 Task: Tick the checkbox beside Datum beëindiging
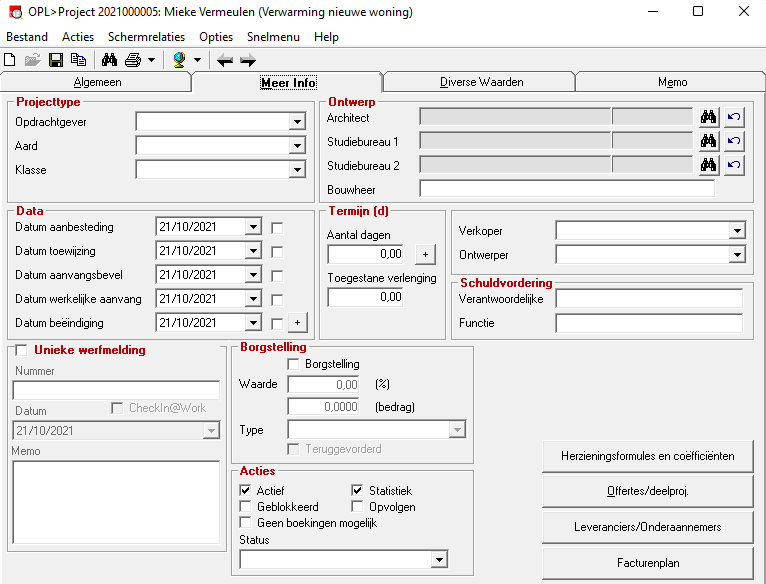(x=277, y=324)
